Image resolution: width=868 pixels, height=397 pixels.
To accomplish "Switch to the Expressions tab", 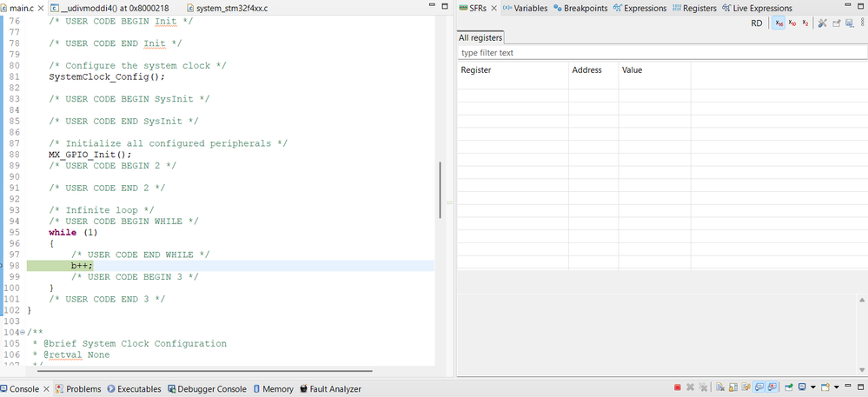I will (640, 9).
